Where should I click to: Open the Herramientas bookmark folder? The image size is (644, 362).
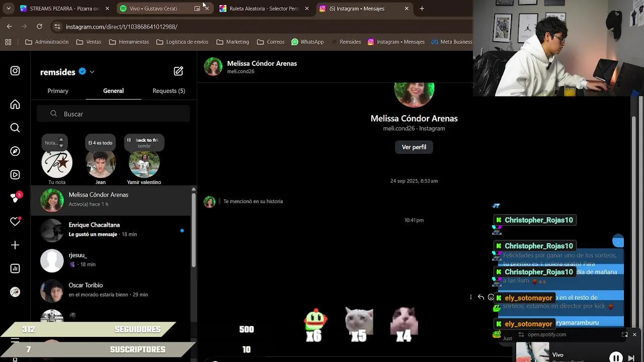point(129,42)
